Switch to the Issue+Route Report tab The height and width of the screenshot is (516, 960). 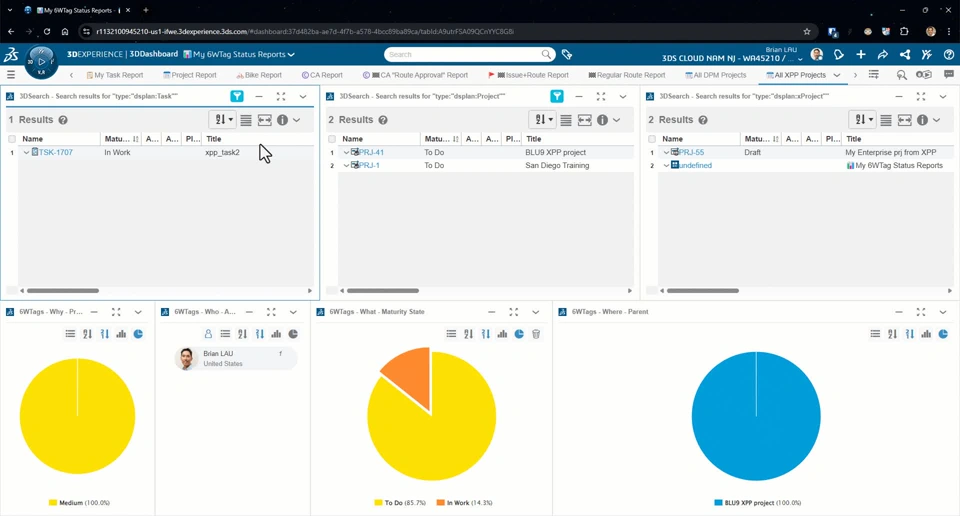[528, 75]
